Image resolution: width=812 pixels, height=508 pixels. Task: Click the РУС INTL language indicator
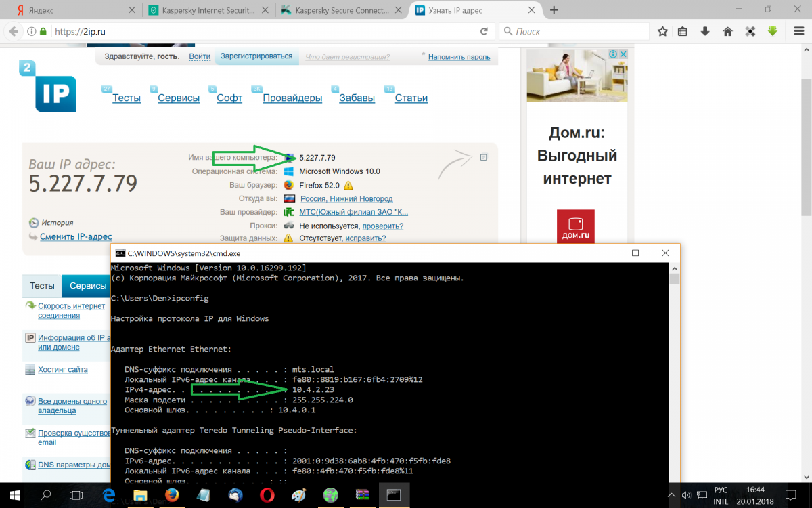[x=721, y=495]
